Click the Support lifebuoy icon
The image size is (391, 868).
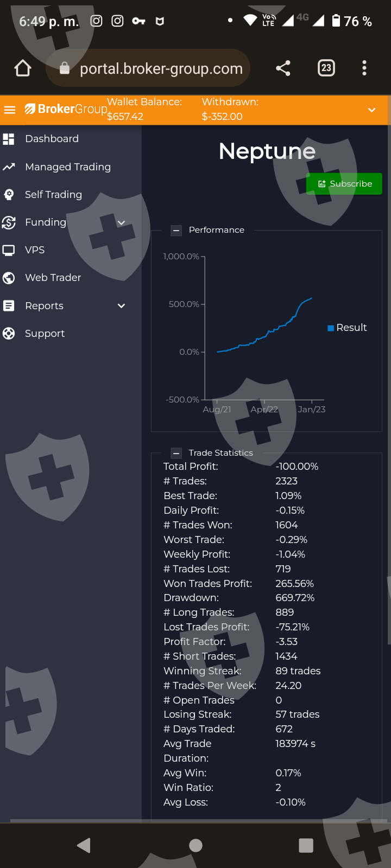(x=9, y=334)
